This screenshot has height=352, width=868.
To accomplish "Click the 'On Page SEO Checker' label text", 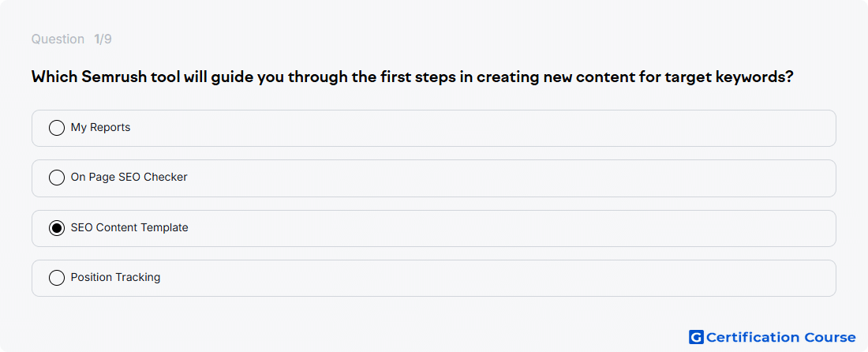I will pyautogui.click(x=129, y=178).
